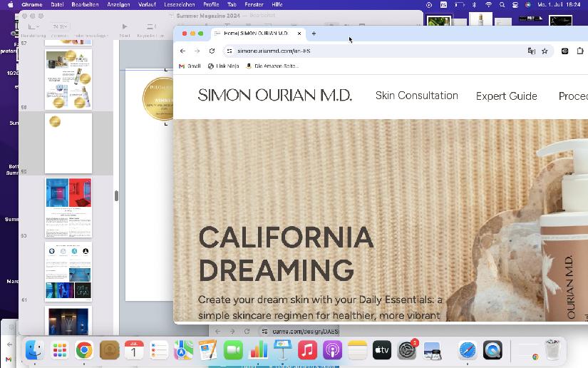Viewport: 588px width, 368px height.
Task: Open Spotlight search in menu bar
Action: tap(502, 4)
